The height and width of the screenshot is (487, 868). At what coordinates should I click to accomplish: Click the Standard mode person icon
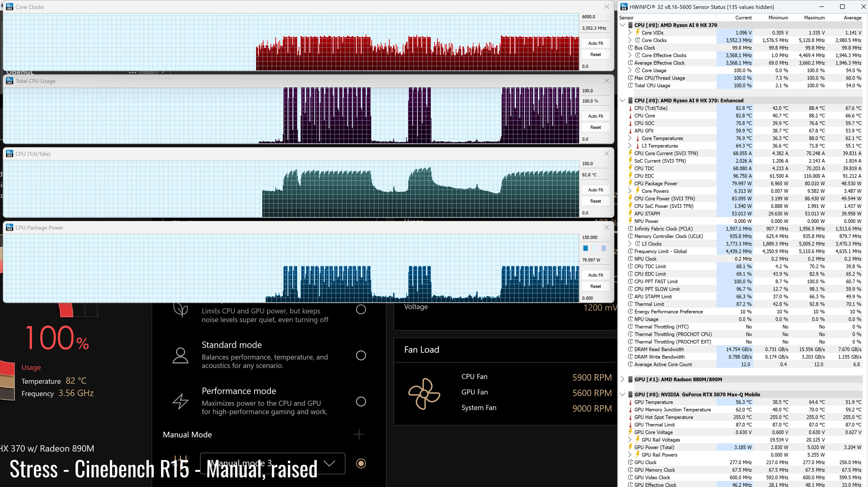point(181,356)
